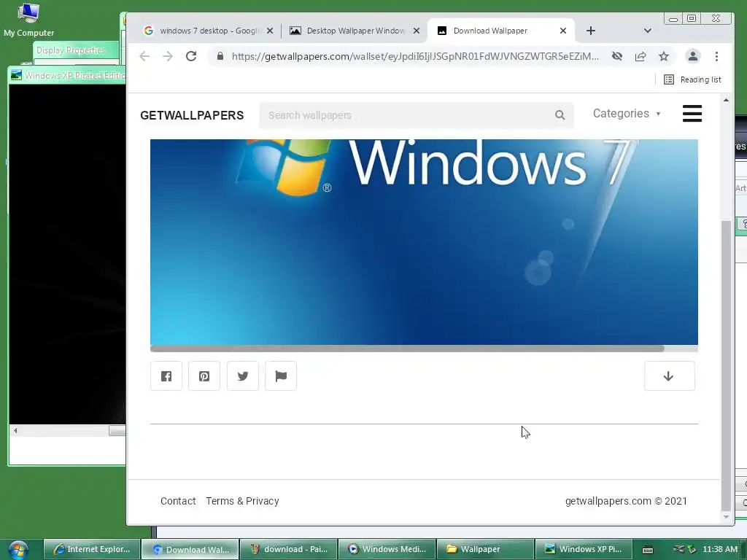The width and height of the screenshot is (747, 560).
Task: Click Display Properties window title bar
Action: [75, 50]
